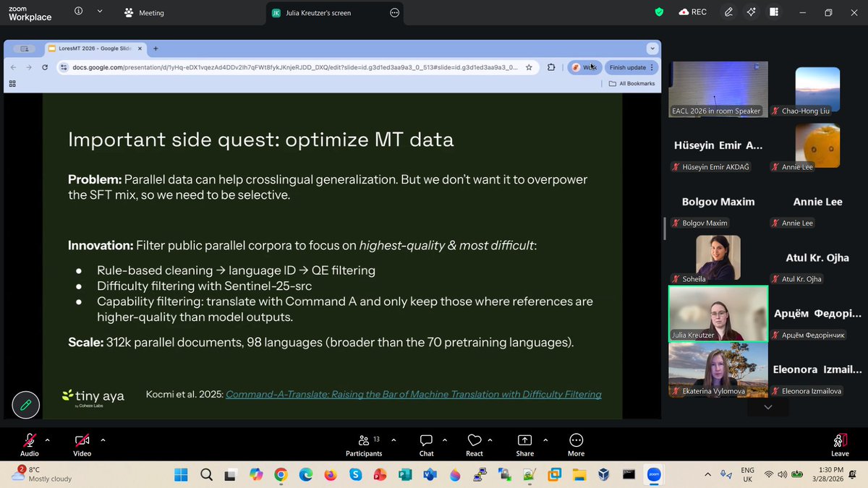The image size is (868, 488).
Task: Open the Chat panel
Action: (427, 445)
